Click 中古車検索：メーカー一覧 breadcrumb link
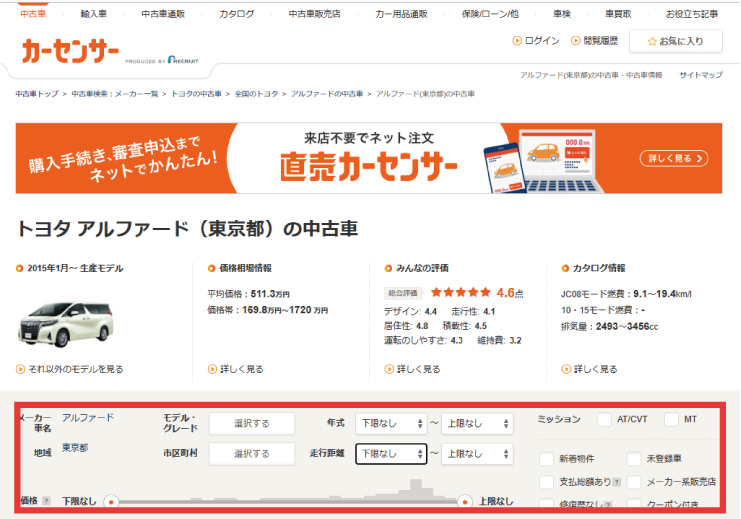The height and width of the screenshot is (519, 741). coord(115,94)
